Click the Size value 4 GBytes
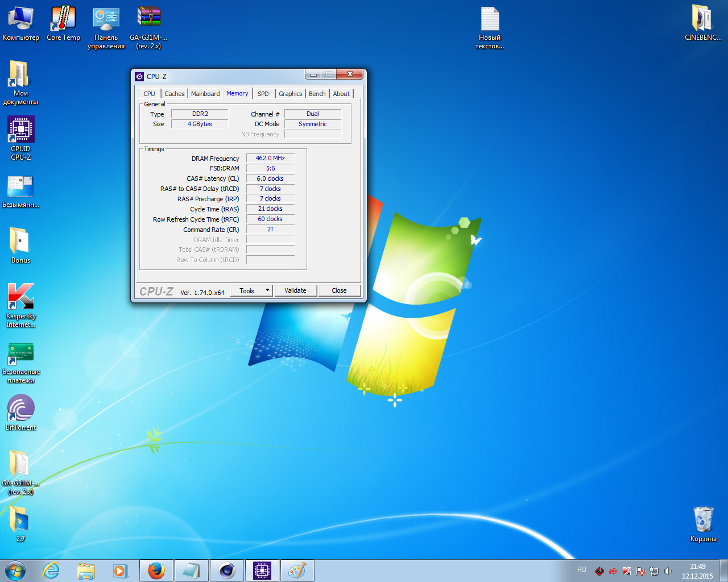 point(200,124)
